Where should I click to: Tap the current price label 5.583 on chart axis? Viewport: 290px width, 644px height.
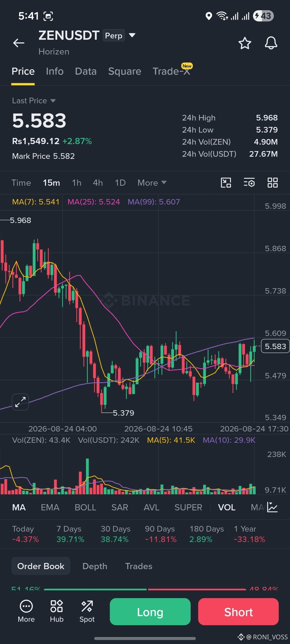point(275,346)
